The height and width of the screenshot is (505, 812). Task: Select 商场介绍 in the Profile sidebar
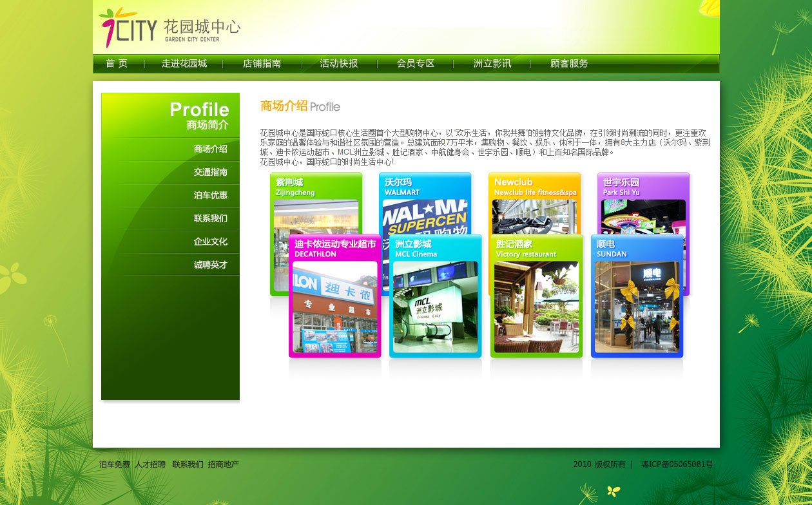point(210,149)
